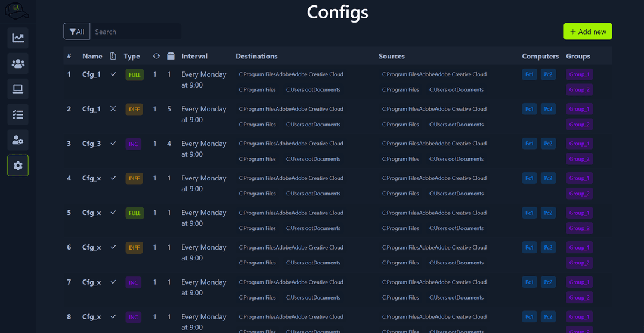
Task: Toggle the checkmark status in row 3
Action: [113, 144]
